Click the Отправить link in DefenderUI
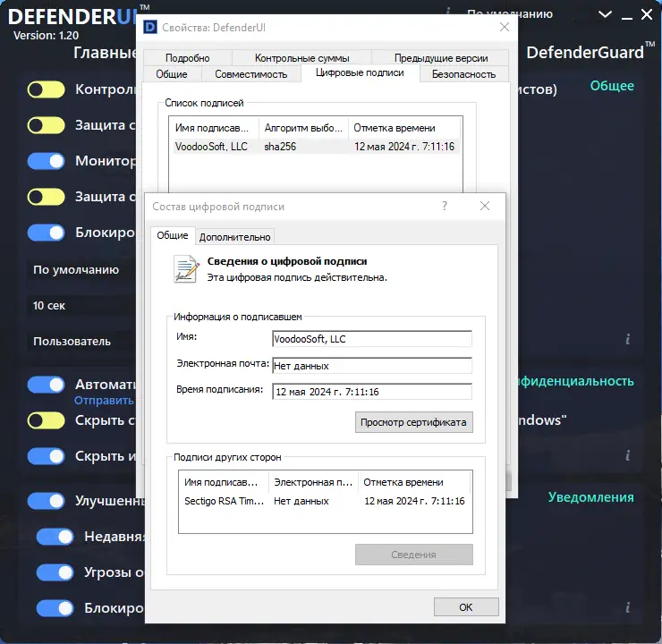This screenshot has width=662, height=644. pos(104,401)
